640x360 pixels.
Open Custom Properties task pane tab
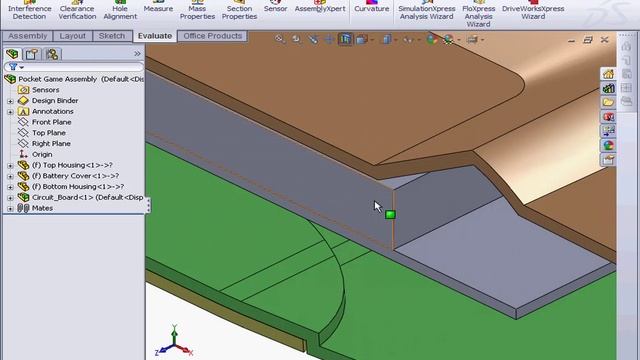coord(608,160)
